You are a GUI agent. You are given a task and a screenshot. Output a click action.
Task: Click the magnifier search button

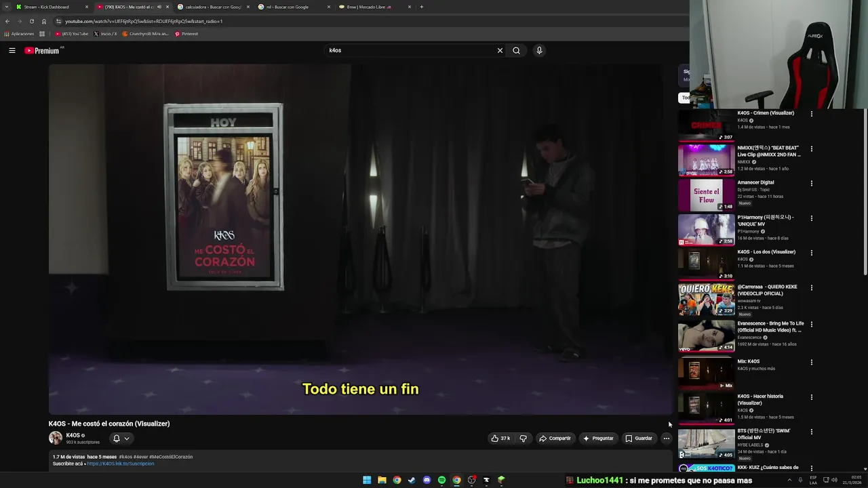[x=516, y=50]
